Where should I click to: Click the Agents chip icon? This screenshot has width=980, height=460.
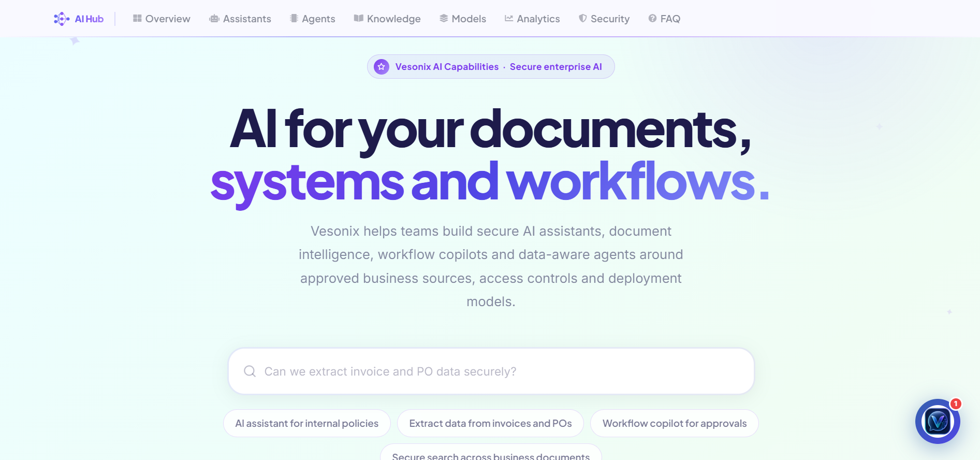294,19
